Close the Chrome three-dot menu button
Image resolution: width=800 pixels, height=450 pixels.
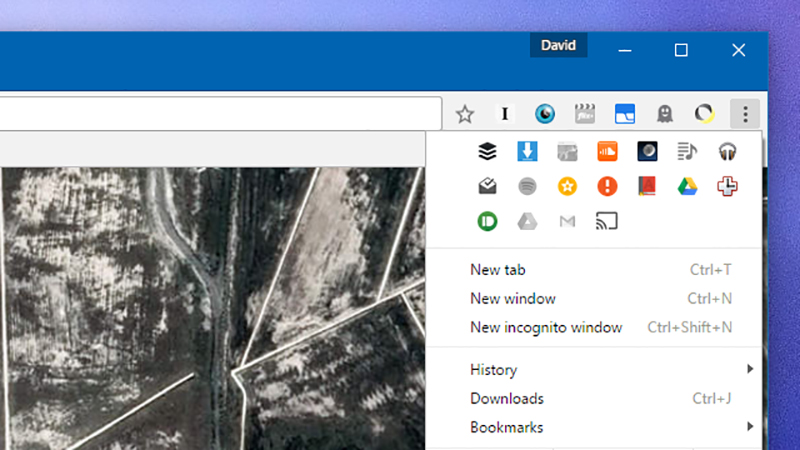click(x=745, y=114)
